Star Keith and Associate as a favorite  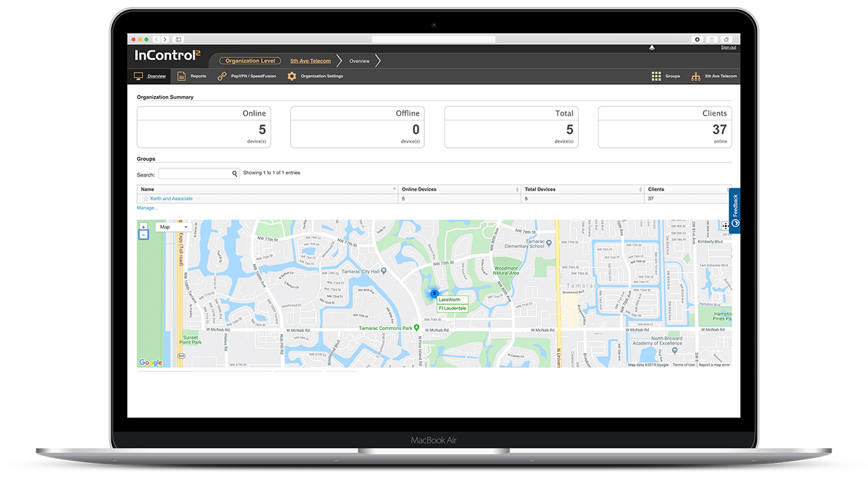(x=146, y=198)
